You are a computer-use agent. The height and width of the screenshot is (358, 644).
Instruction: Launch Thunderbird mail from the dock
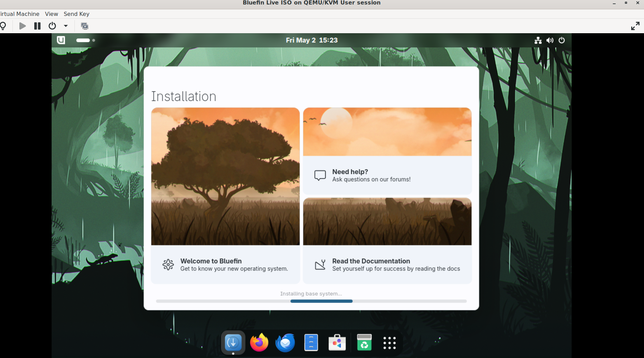pos(285,343)
